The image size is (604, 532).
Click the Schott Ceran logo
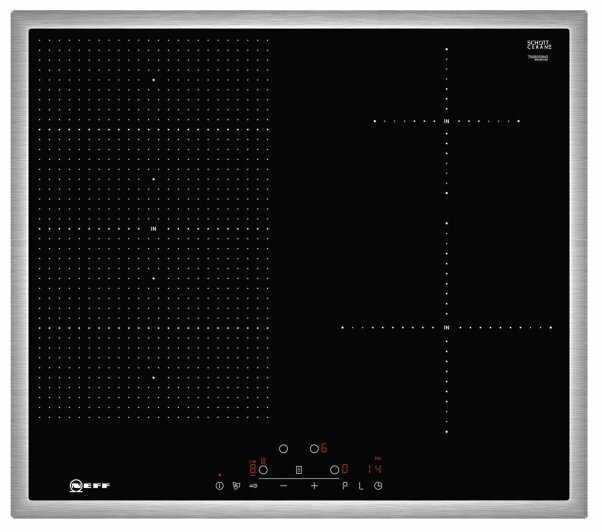(538, 46)
